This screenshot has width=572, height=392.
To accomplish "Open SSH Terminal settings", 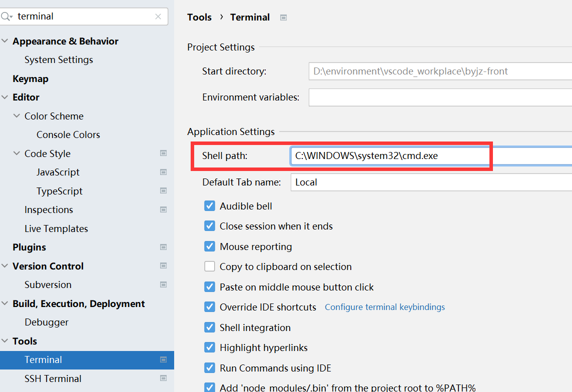I will [53, 378].
